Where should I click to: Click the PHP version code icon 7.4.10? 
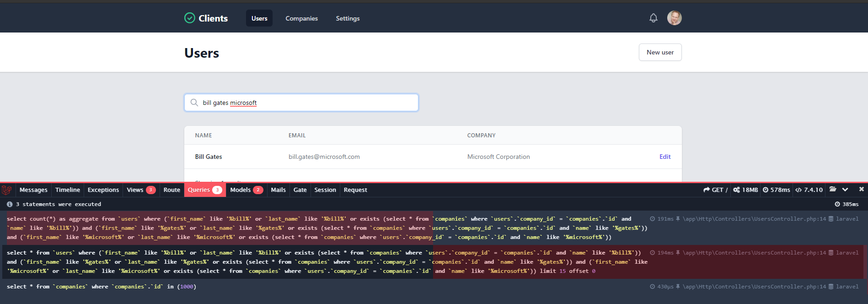pyautogui.click(x=798, y=190)
